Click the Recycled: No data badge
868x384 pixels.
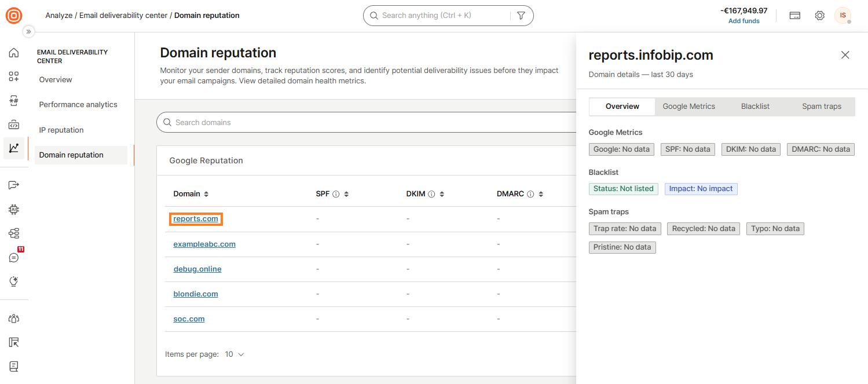pyautogui.click(x=704, y=229)
